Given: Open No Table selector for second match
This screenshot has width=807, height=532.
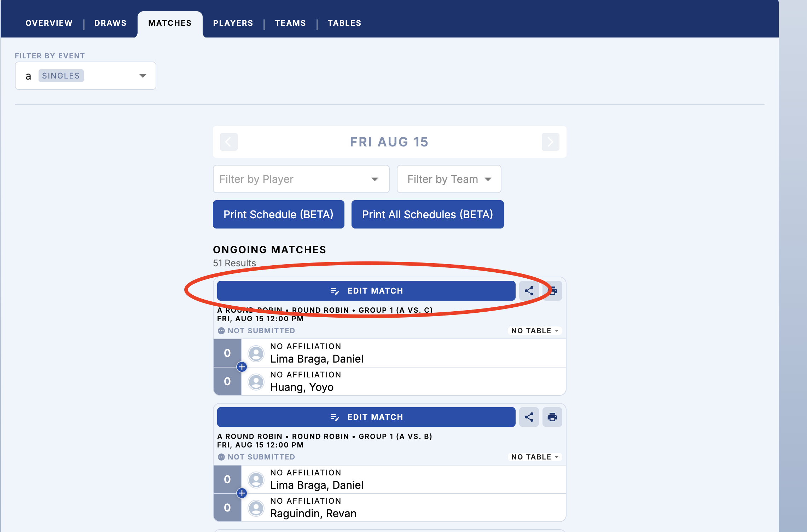Looking at the screenshot, I should [534, 457].
